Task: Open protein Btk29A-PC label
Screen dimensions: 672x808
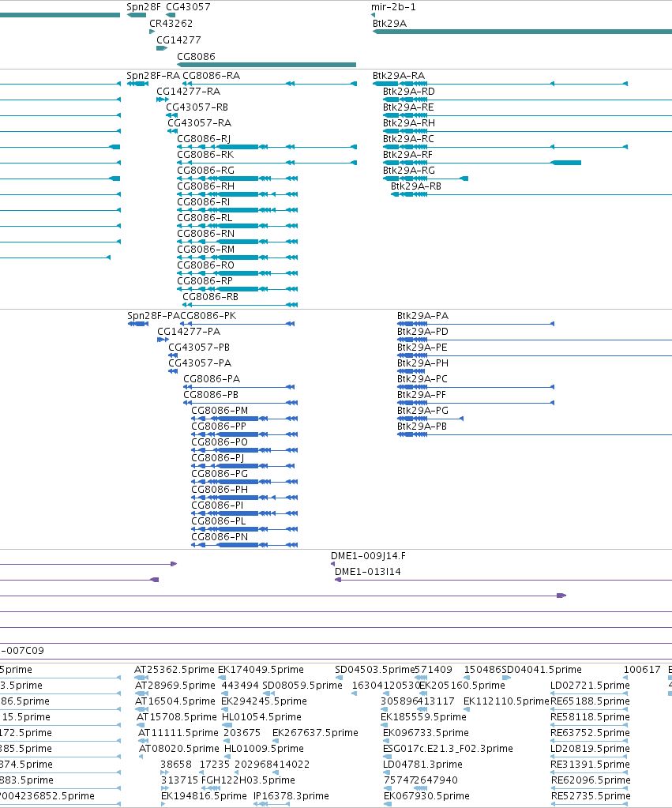Action: [422, 379]
